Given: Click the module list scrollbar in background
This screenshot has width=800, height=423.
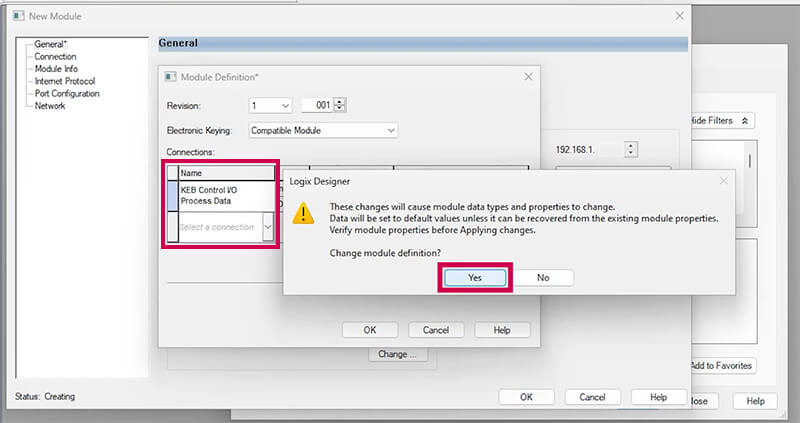Looking at the screenshot, I should point(749,161).
